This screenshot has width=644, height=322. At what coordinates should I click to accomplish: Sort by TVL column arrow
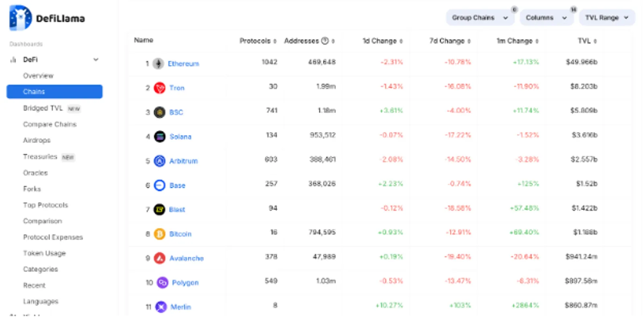595,41
